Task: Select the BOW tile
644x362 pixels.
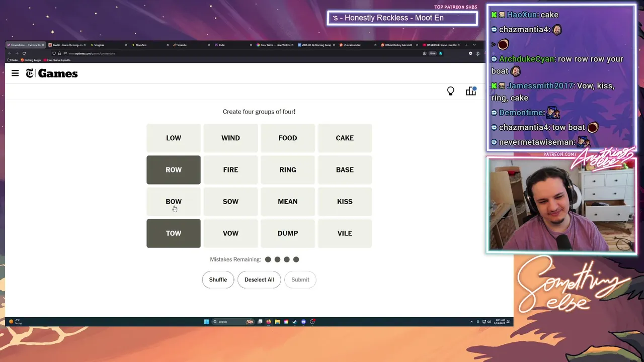Action: coord(174,202)
